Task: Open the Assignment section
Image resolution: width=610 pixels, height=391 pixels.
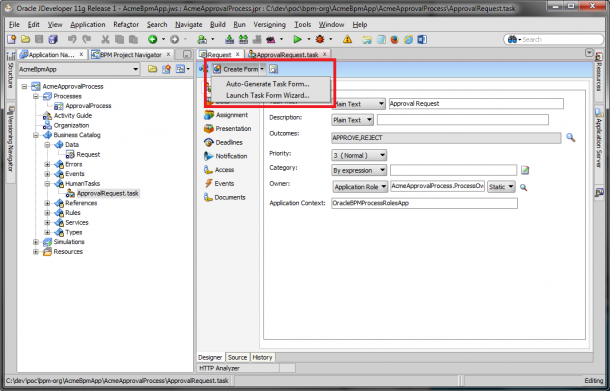Action: pyautogui.click(x=226, y=115)
